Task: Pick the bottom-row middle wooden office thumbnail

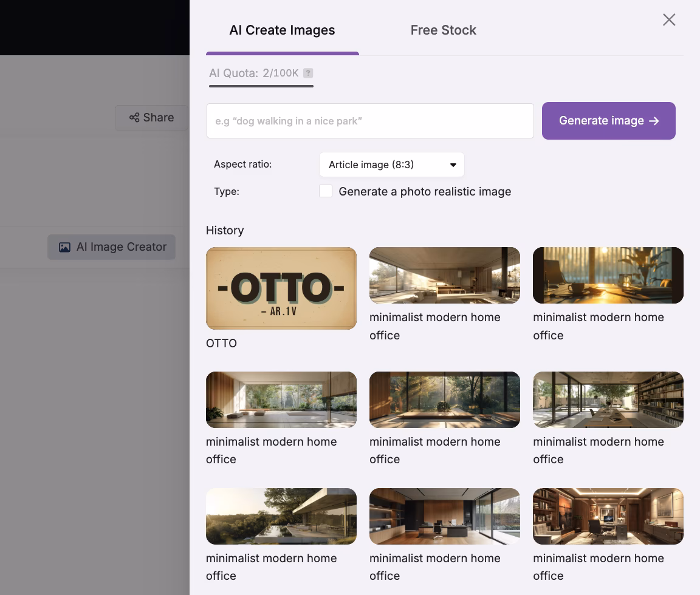Action: (x=445, y=516)
